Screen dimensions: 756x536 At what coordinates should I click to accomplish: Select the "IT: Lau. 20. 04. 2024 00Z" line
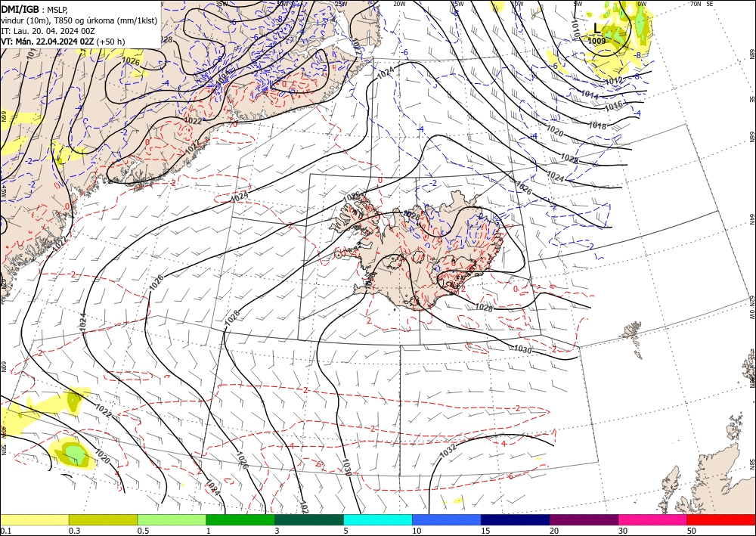(x=48, y=31)
